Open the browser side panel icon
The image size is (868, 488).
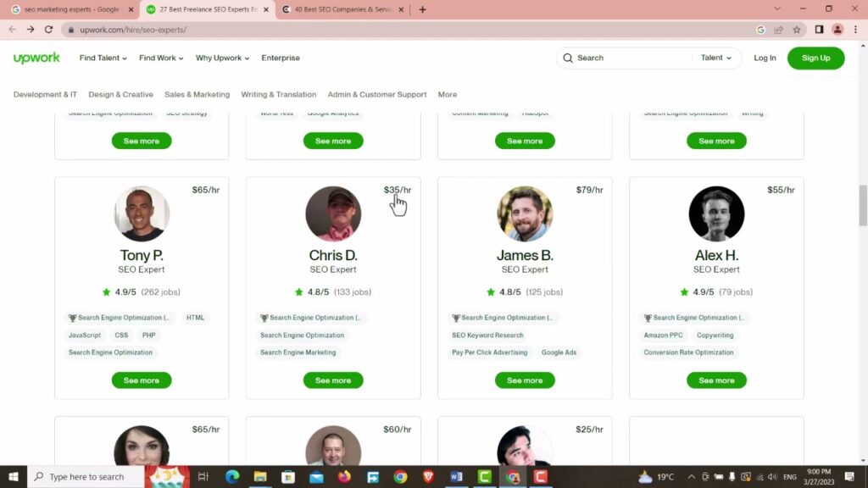[x=819, y=30]
